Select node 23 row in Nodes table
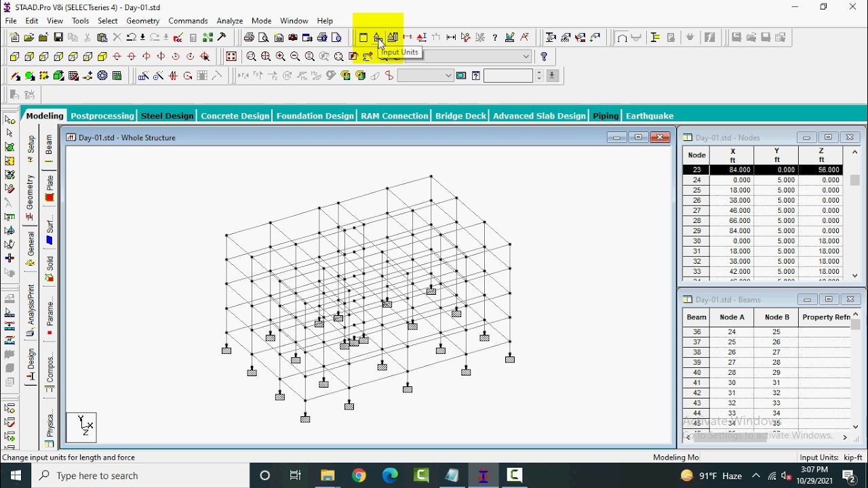 tap(763, 170)
